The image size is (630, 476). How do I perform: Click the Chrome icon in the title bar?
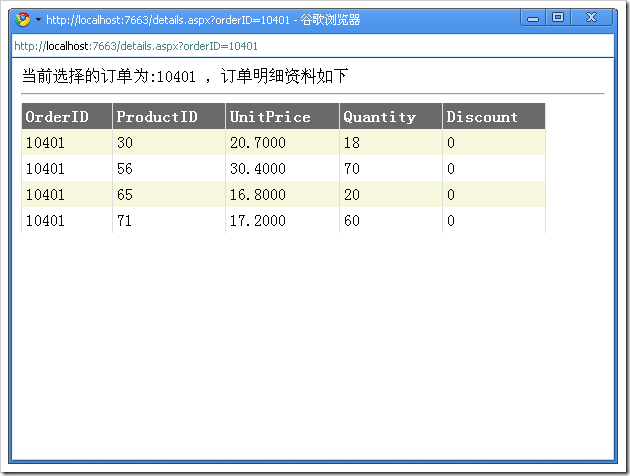coord(23,19)
